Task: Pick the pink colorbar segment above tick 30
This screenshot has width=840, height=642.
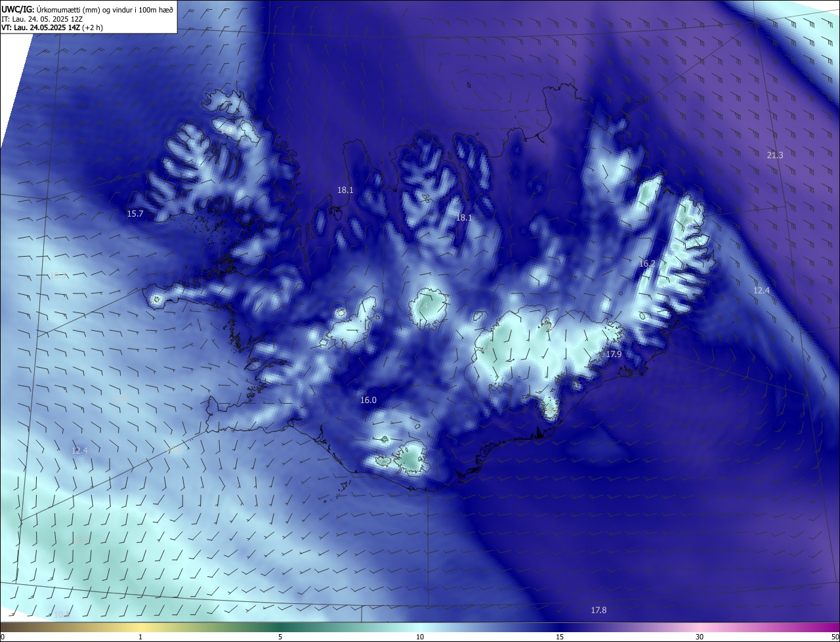Action: tap(700, 628)
